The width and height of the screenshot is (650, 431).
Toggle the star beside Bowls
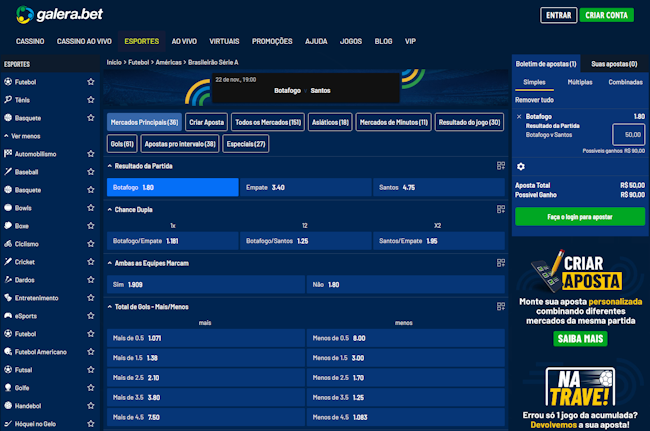(x=91, y=208)
